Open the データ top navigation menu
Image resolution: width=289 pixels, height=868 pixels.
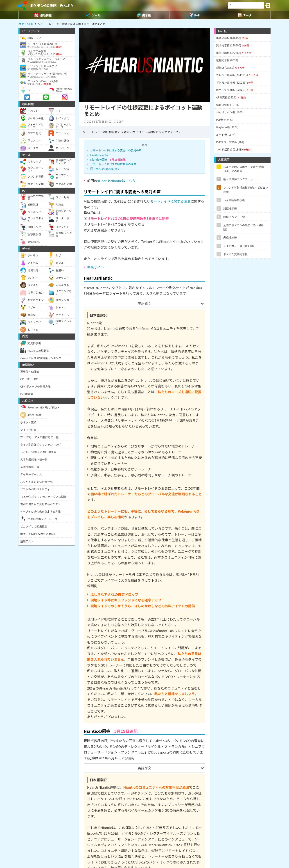pyautogui.click(x=245, y=15)
